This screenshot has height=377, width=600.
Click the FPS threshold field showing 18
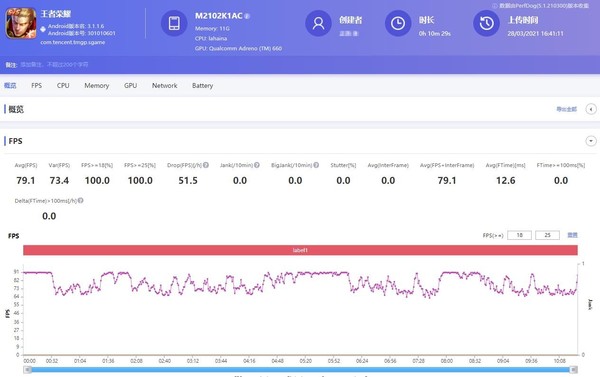(x=519, y=235)
